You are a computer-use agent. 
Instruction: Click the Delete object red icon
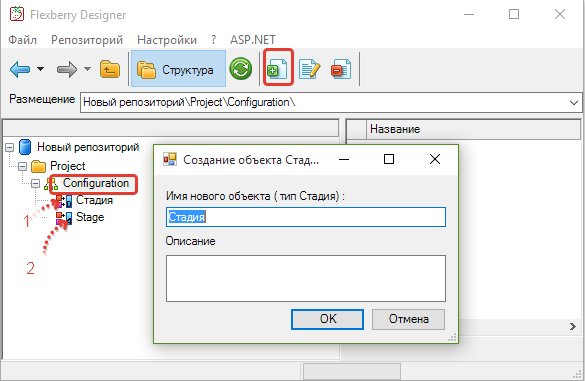tap(341, 69)
